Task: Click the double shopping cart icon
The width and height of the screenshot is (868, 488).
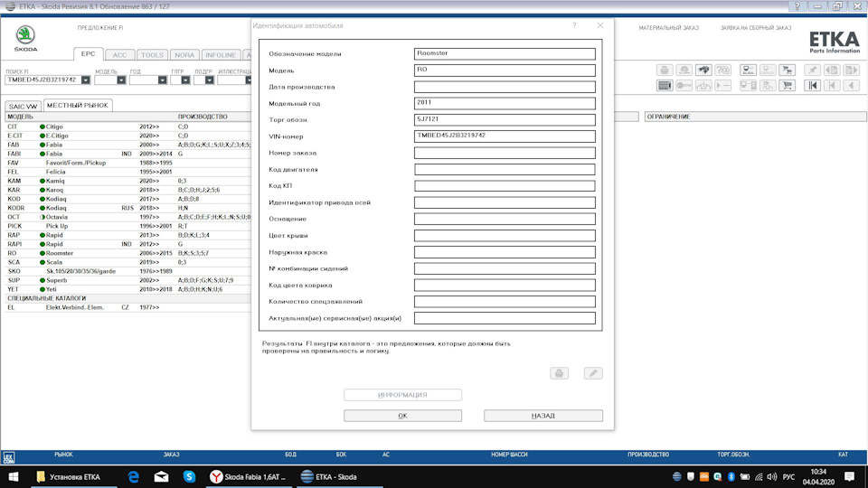Action: click(787, 70)
